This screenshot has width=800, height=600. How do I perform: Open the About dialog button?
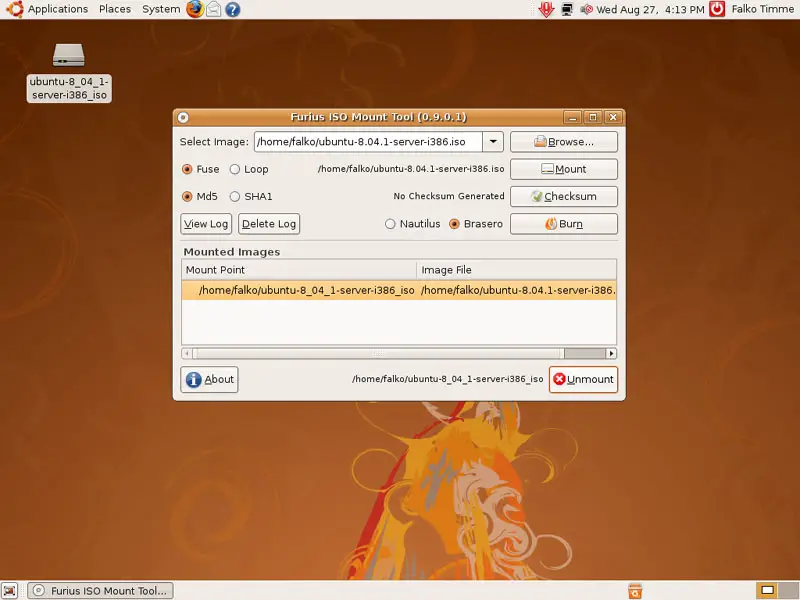(209, 380)
